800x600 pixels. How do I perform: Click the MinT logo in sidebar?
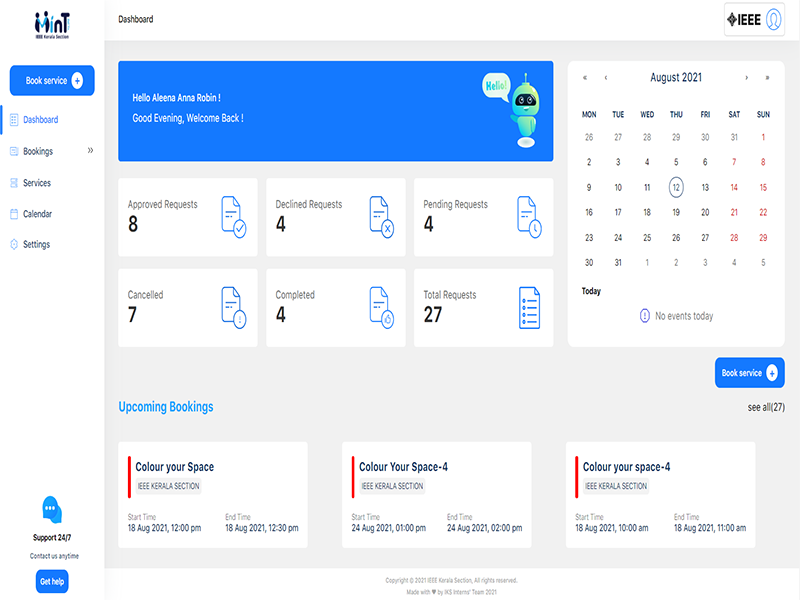[x=52, y=23]
